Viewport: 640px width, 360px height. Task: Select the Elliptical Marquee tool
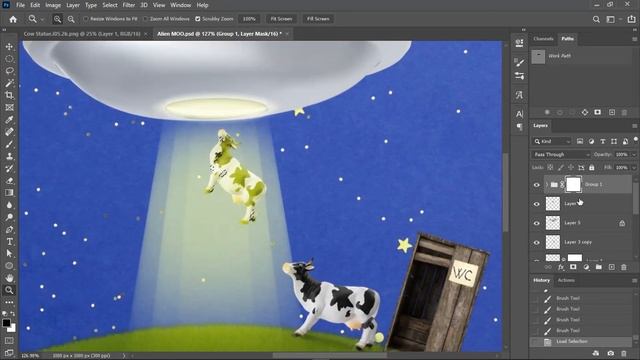9,59
